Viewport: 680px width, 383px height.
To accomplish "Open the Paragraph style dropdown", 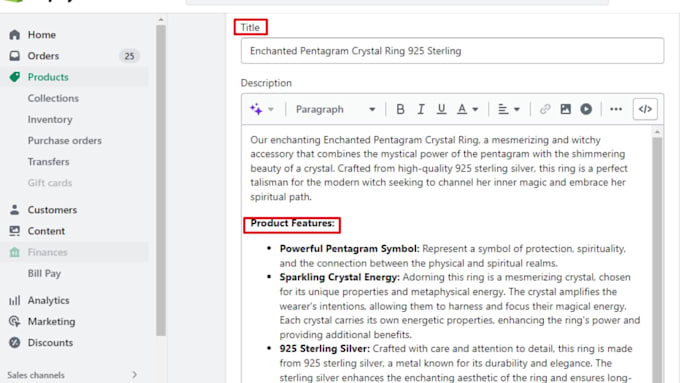I will pyautogui.click(x=335, y=109).
